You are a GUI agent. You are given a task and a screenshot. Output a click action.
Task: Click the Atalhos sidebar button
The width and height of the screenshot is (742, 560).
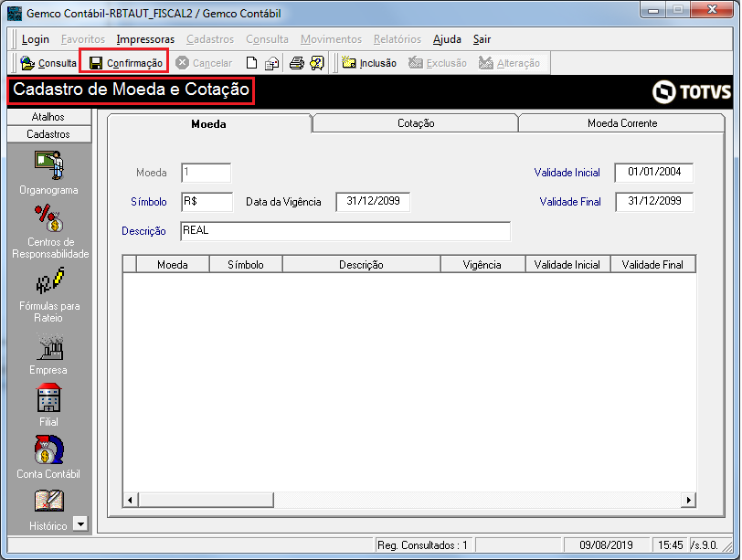pyautogui.click(x=49, y=117)
